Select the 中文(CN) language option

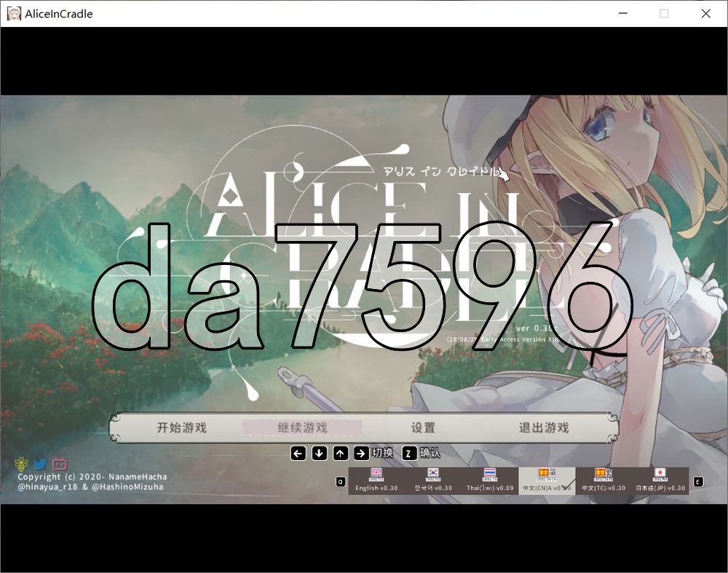click(547, 481)
